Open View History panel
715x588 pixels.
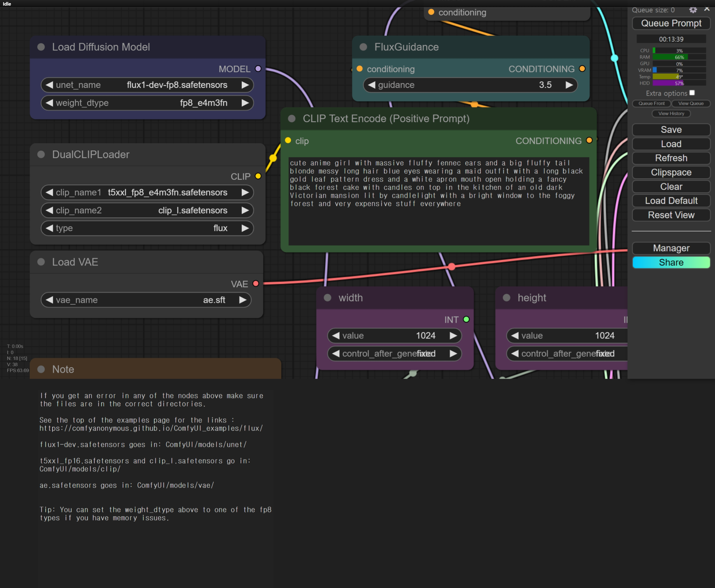click(x=671, y=114)
